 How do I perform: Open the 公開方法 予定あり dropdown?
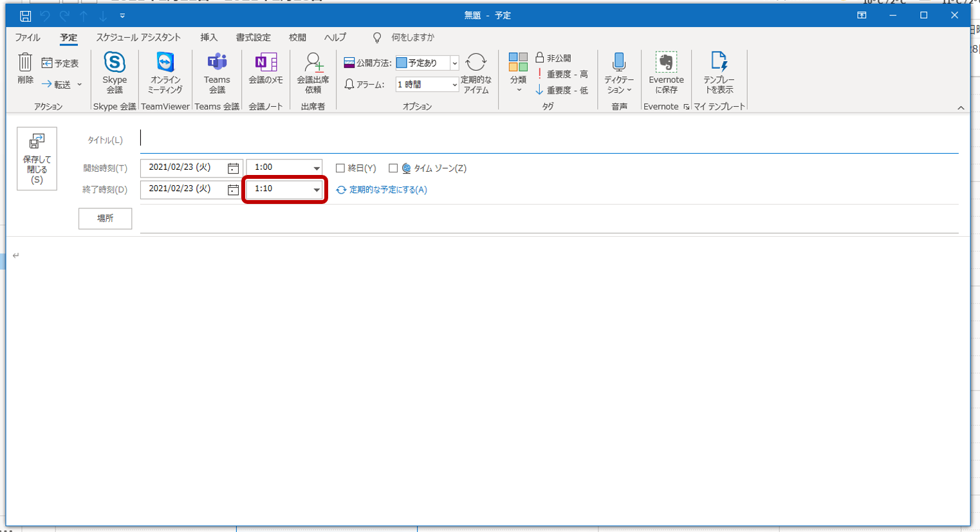[454, 63]
